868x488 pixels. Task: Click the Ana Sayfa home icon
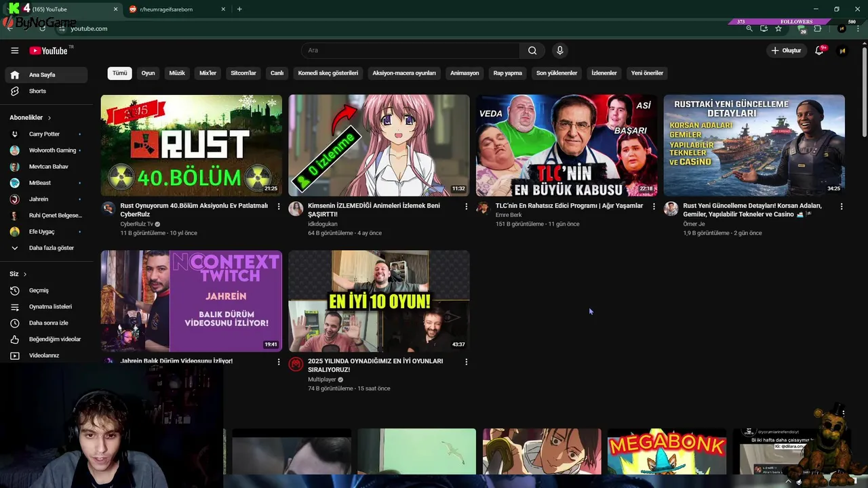[x=14, y=75]
